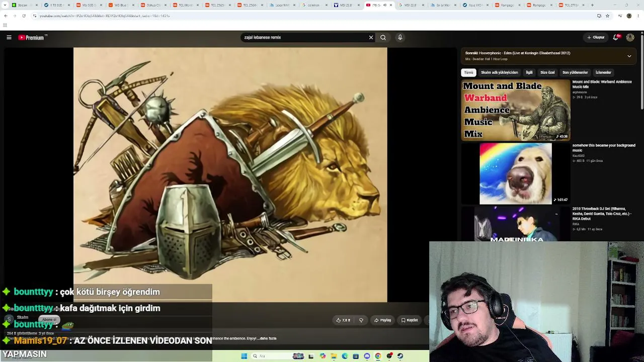Screen dimensions: 644x362
Task: Dislike the video with thumbs down
Action: [x=361, y=320]
